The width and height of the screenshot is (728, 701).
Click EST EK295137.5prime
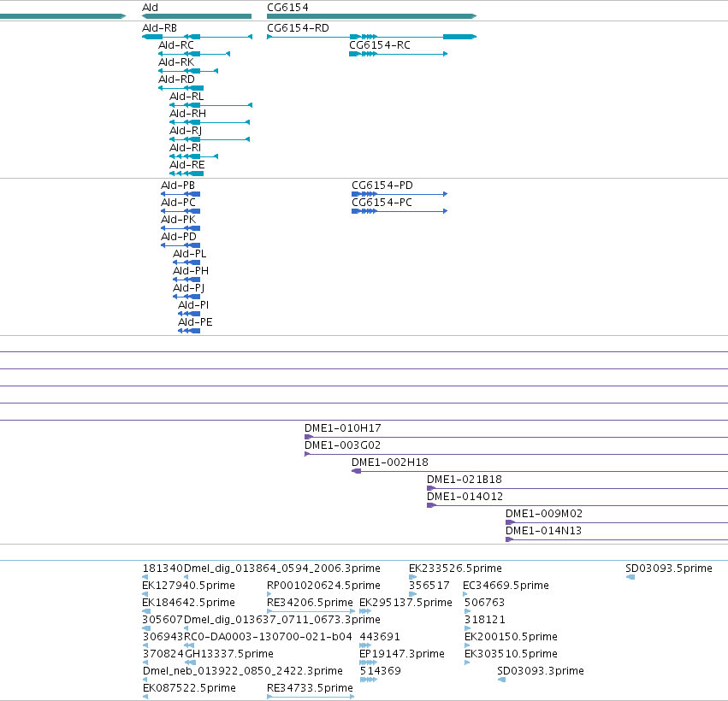pyautogui.click(x=405, y=603)
